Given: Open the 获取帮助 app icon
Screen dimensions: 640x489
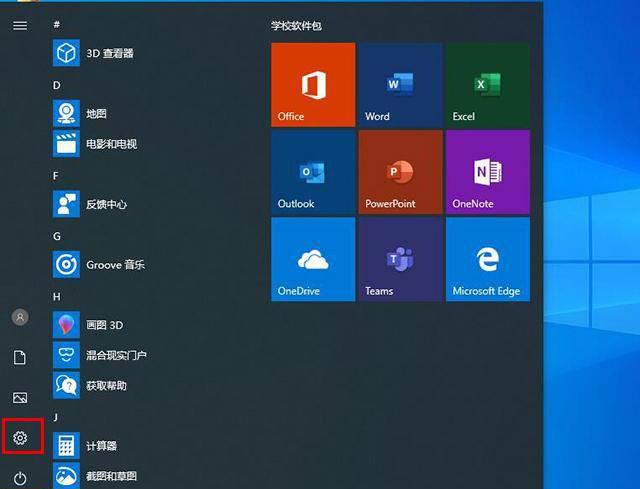Looking at the screenshot, I should pyautogui.click(x=66, y=385).
